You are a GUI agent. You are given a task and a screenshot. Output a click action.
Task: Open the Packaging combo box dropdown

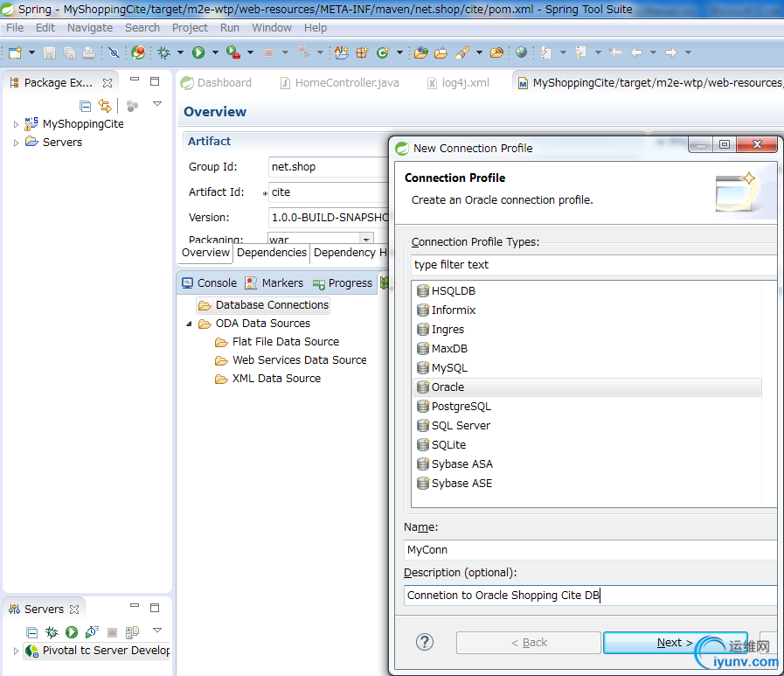point(366,239)
